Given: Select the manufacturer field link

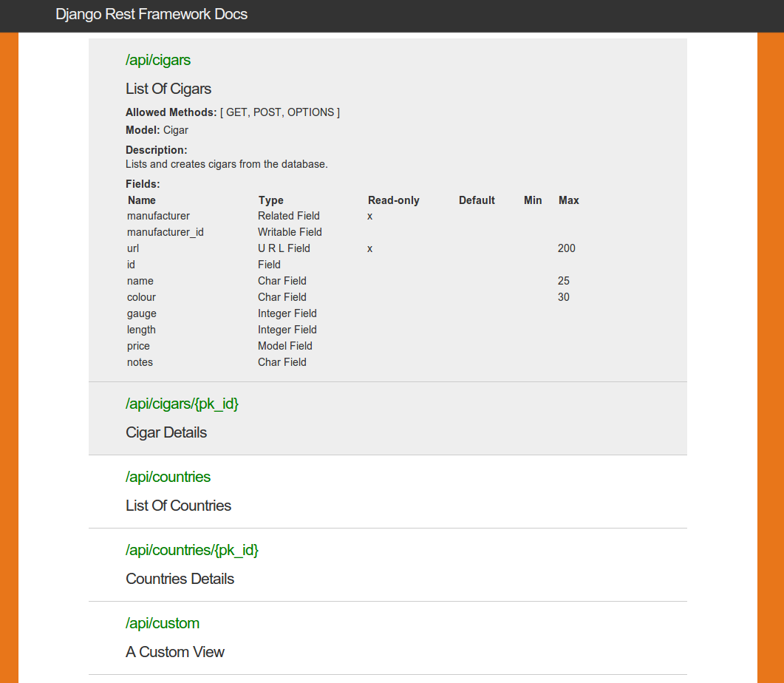Looking at the screenshot, I should click(158, 215).
